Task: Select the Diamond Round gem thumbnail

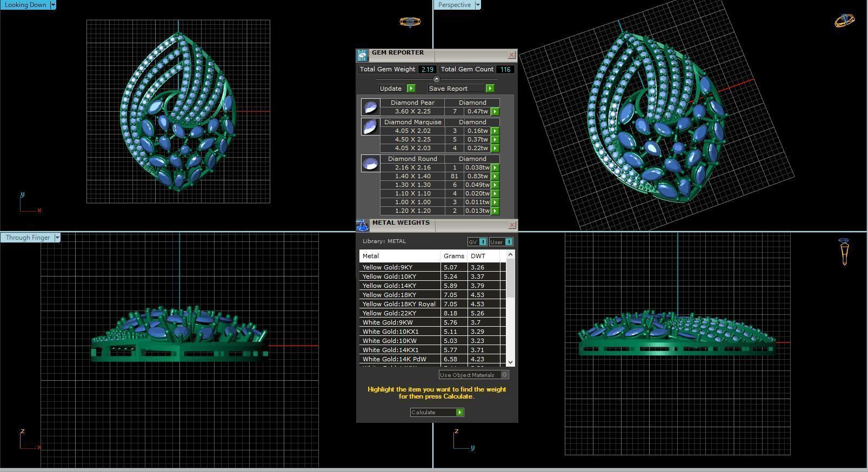Action: click(x=370, y=164)
